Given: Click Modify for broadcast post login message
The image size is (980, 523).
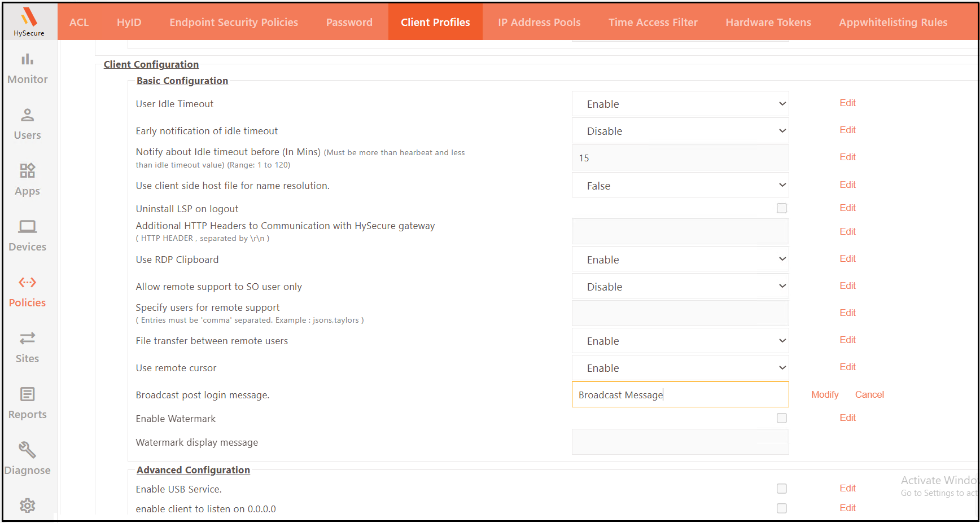Looking at the screenshot, I should [825, 394].
